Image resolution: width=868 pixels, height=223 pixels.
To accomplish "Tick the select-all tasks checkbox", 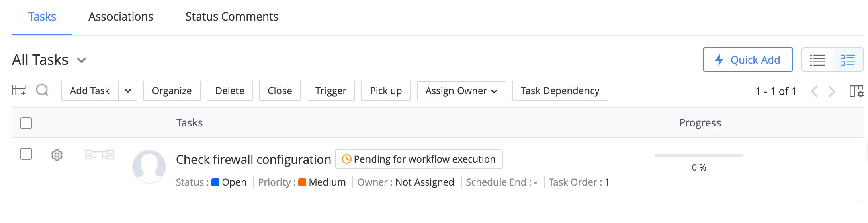I will (x=26, y=123).
